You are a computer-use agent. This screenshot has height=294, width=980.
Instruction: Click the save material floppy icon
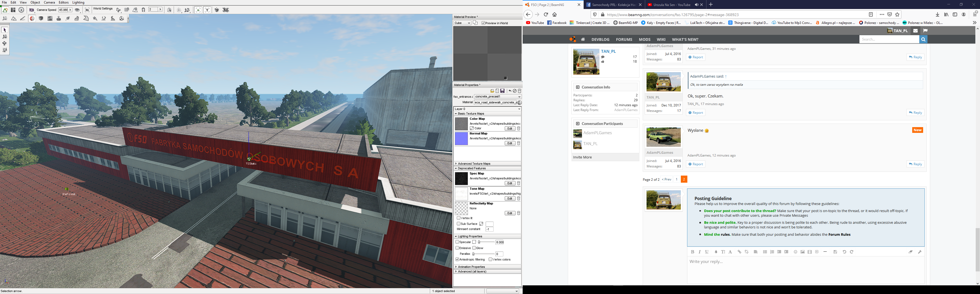click(x=502, y=91)
